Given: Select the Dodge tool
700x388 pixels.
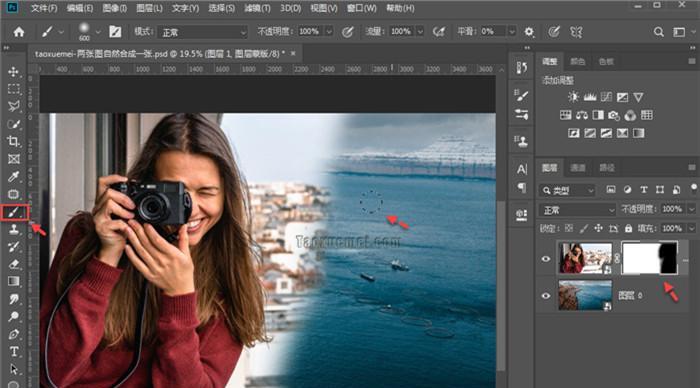Looking at the screenshot, I should pos(13,317).
